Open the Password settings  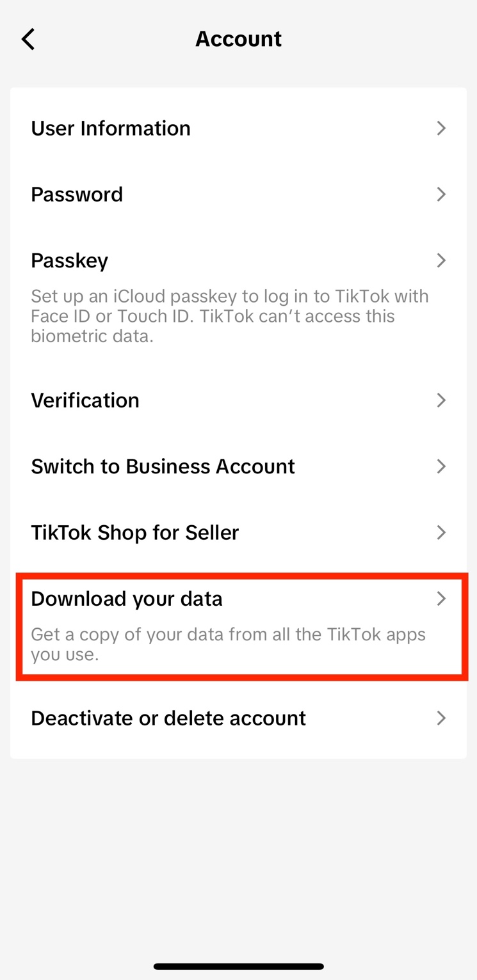(x=77, y=194)
